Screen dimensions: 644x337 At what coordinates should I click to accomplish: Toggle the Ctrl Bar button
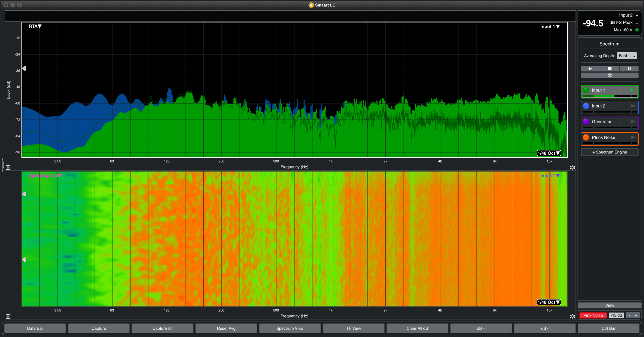click(x=608, y=328)
